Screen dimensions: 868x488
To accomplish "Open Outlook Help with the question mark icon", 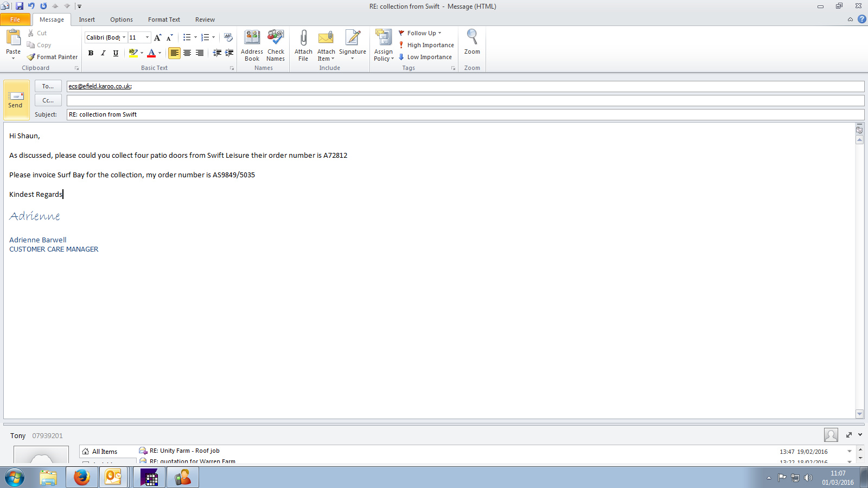I will pos(861,19).
